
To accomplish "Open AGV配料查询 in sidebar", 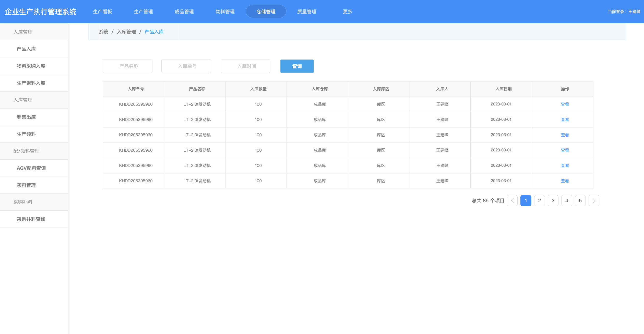I will (x=31, y=168).
